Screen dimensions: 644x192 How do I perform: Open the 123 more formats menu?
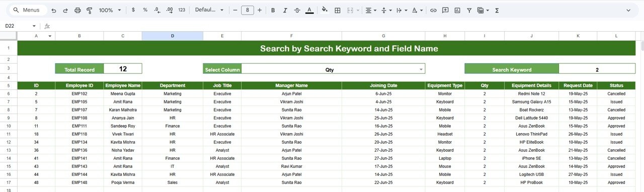click(x=182, y=10)
